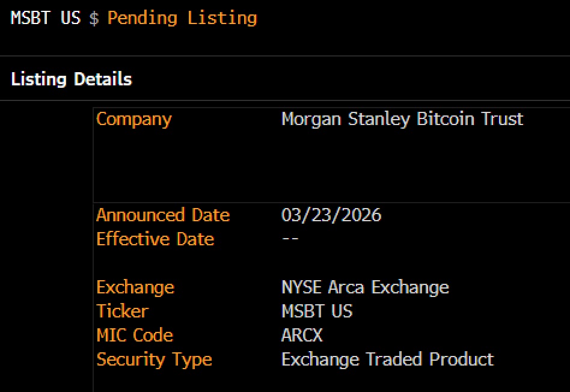Open Morgan Stanley Bitcoin Trust company name
Viewport: 570px width, 392px height.
[402, 119]
